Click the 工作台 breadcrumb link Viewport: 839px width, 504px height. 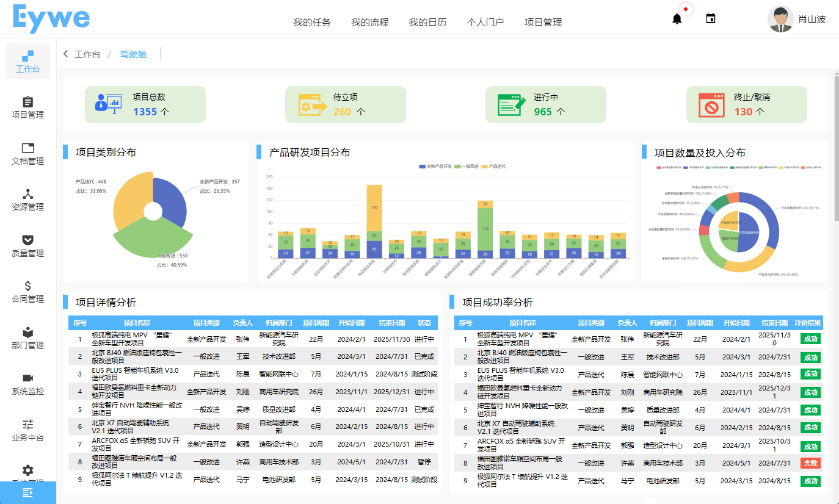[x=87, y=54]
